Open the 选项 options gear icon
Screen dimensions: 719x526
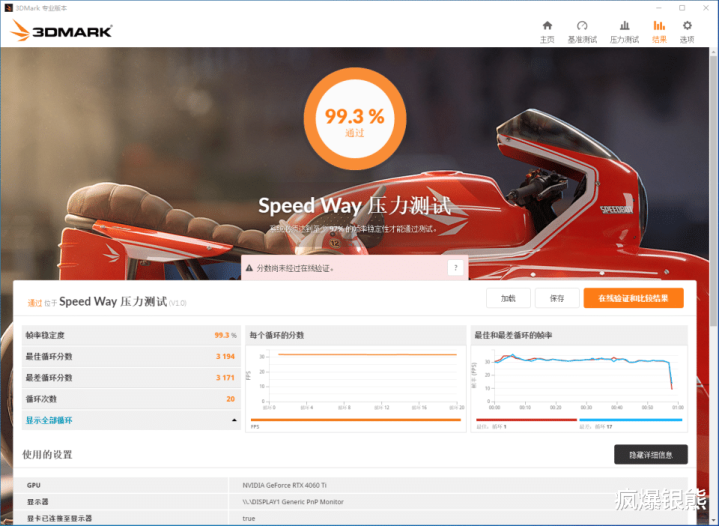coord(687,32)
